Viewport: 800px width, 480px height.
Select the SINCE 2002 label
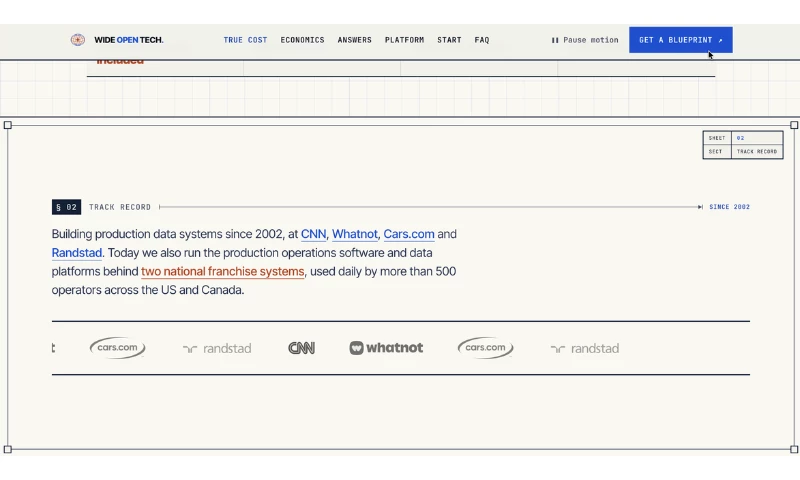pyautogui.click(x=730, y=207)
